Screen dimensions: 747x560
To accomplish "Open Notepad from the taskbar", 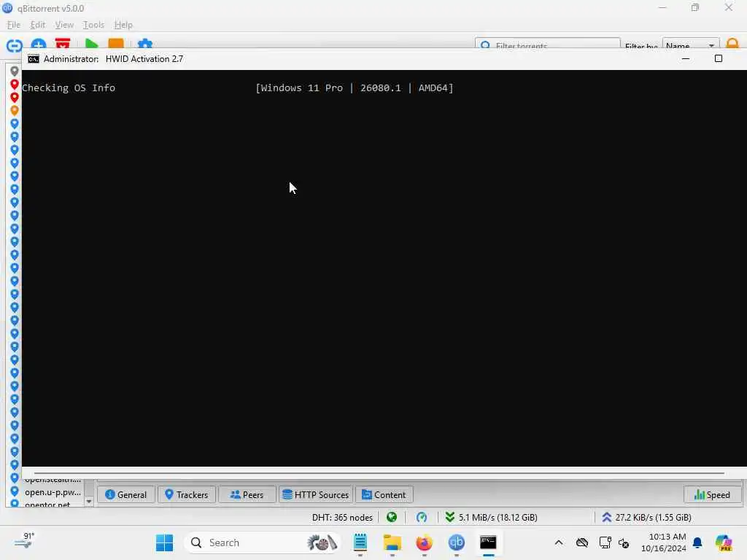I will pyautogui.click(x=360, y=542).
